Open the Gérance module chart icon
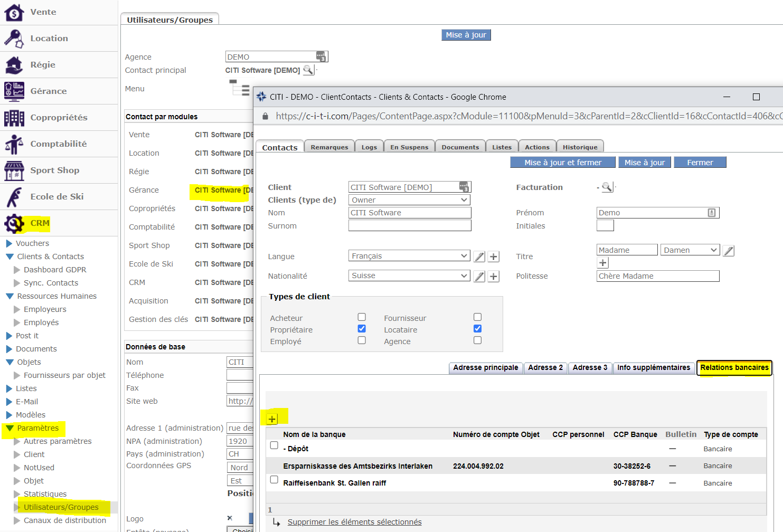Screen dimensions: 783x532 (14, 91)
